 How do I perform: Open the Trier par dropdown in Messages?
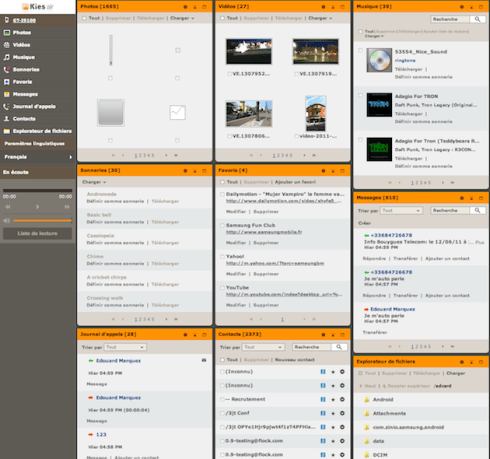pos(401,211)
